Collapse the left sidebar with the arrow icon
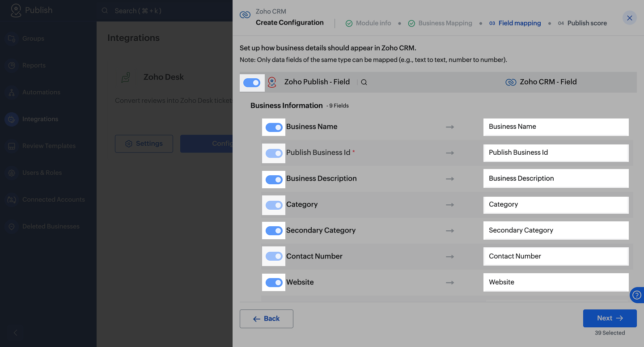 [x=16, y=333]
